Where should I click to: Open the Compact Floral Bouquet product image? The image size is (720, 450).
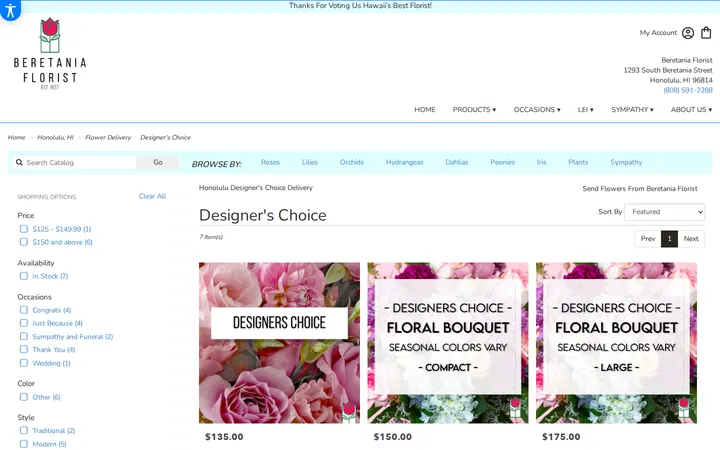tap(448, 343)
